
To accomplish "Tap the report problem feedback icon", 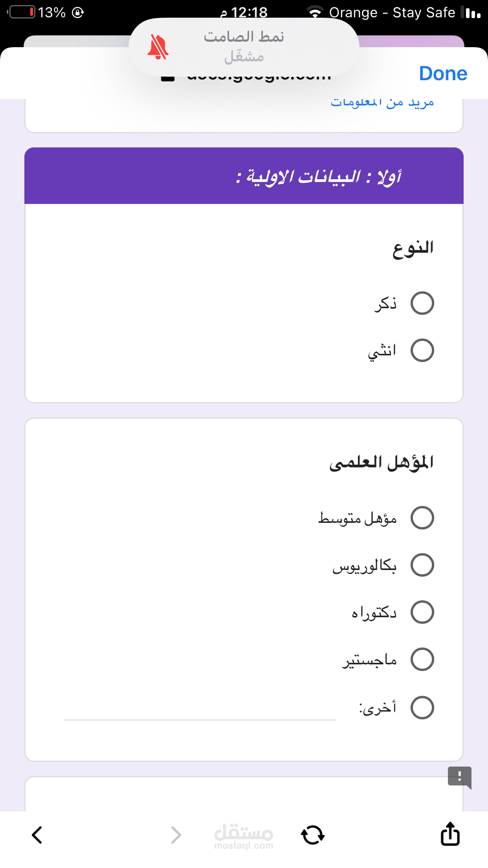I will coord(459,777).
